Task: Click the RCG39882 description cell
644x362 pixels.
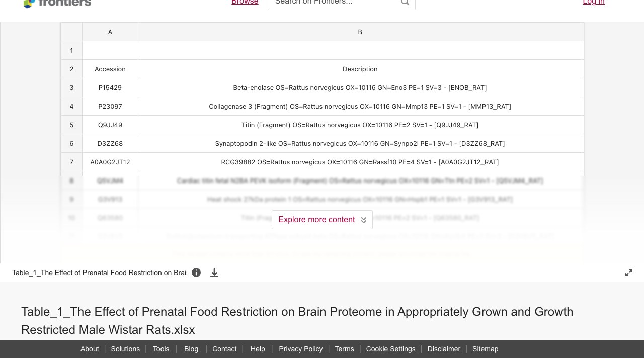Action: tap(360, 162)
